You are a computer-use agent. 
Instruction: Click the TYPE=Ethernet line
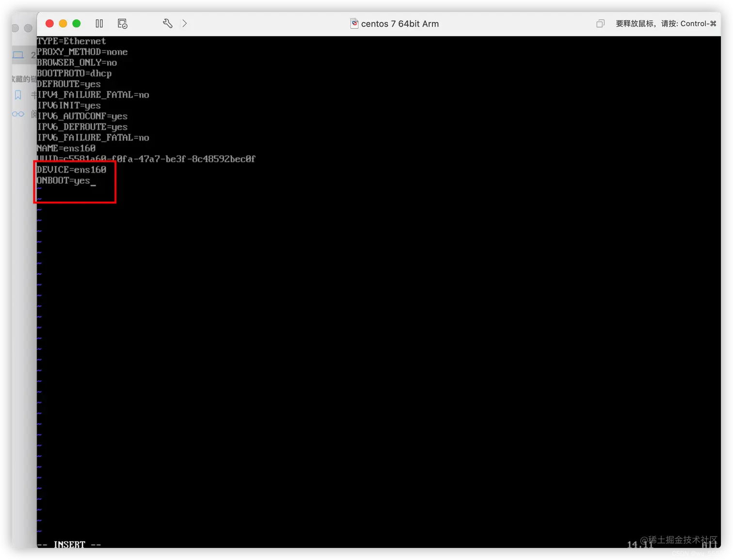pos(71,41)
